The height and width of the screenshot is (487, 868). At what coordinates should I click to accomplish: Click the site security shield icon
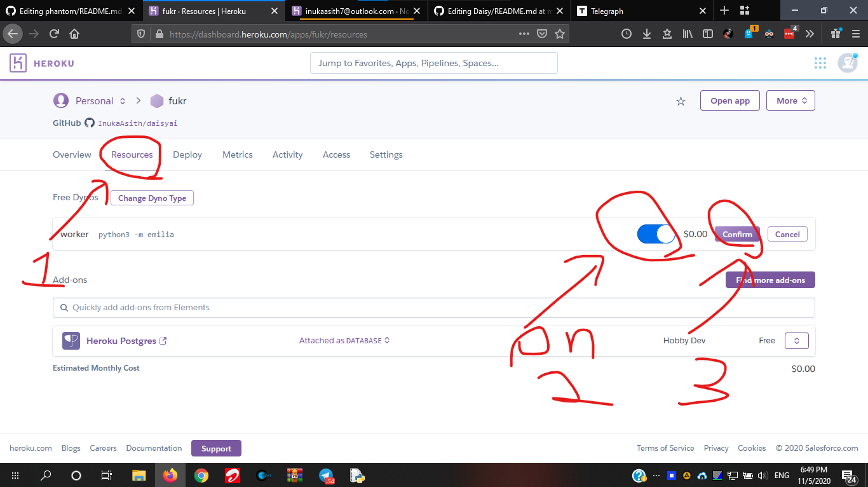(x=142, y=34)
